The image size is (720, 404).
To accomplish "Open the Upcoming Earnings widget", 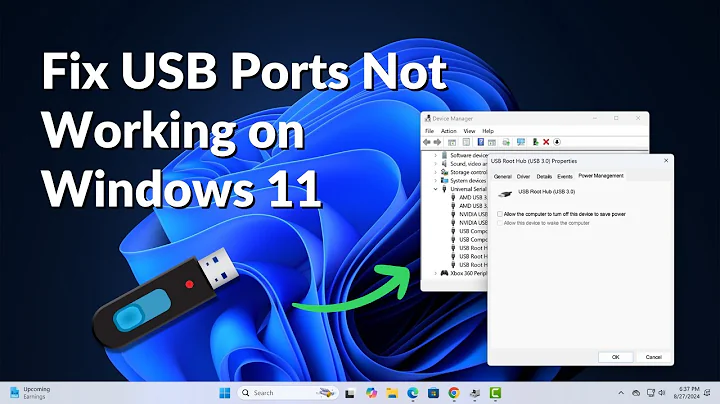I will [30, 393].
